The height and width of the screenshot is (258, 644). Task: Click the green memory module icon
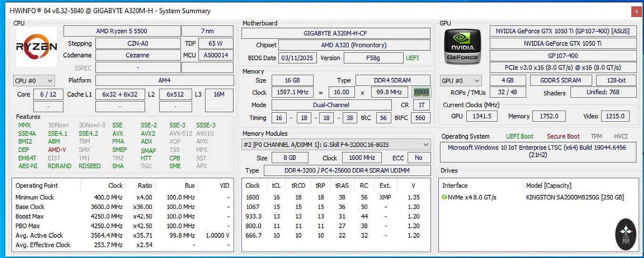coord(421,92)
